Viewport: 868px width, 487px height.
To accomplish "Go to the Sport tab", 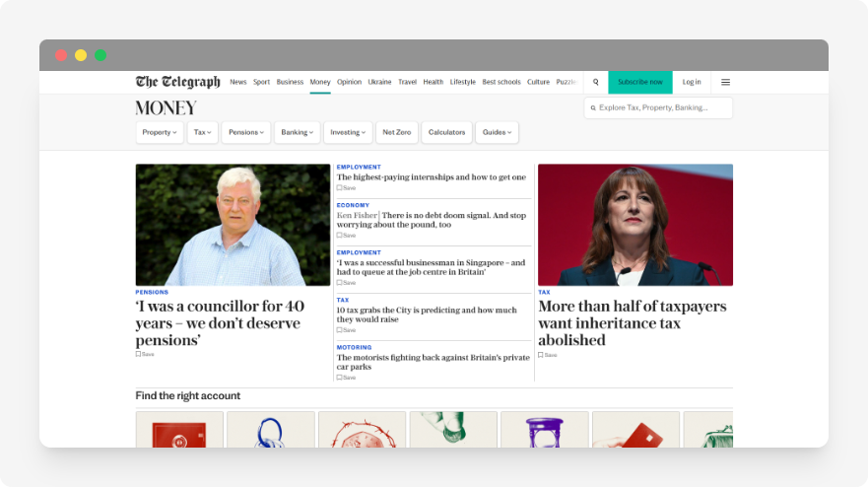I will [x=261, y=82].
